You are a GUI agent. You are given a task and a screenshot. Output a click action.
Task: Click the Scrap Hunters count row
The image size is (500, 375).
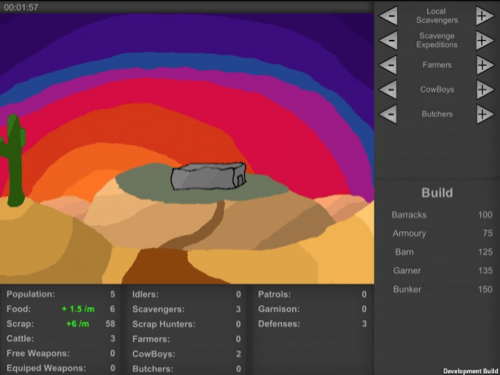tap(187, 324)
